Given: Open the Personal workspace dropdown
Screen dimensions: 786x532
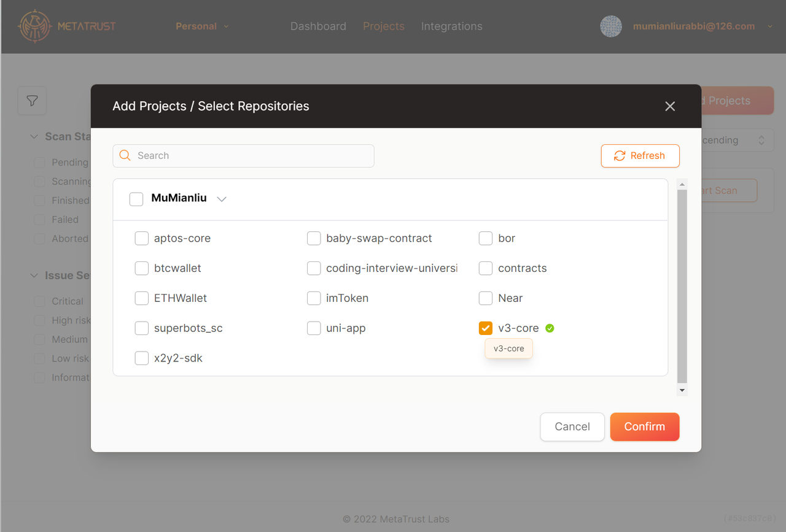Looking at the screenshot, I should coord(202,26).
